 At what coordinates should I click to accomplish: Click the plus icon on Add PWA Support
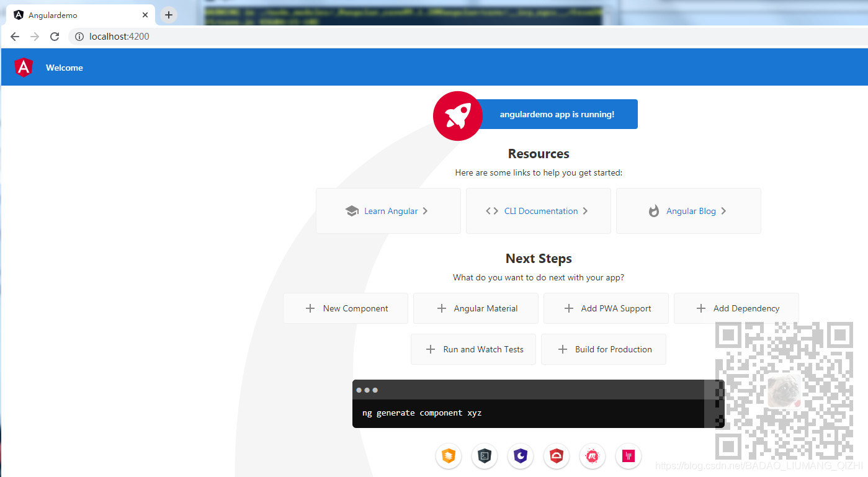point(568,308)
